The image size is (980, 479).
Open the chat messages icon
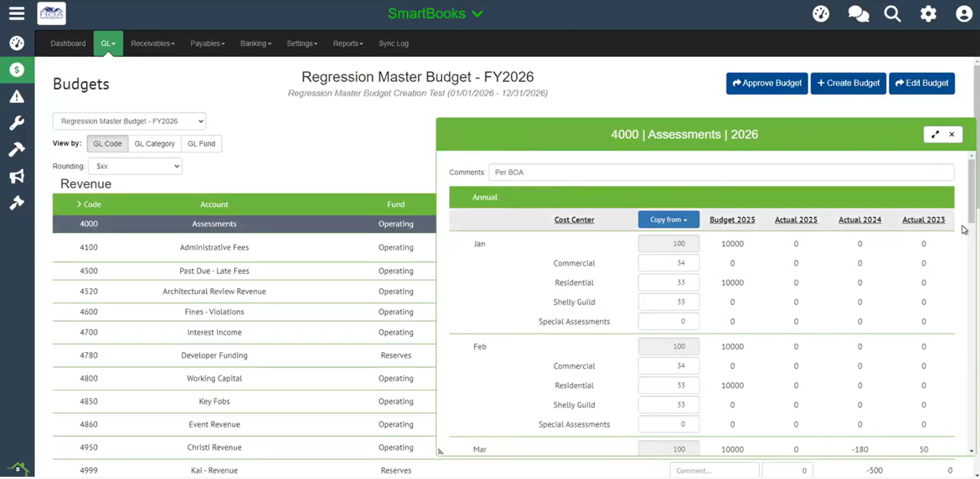pos(858,14)
